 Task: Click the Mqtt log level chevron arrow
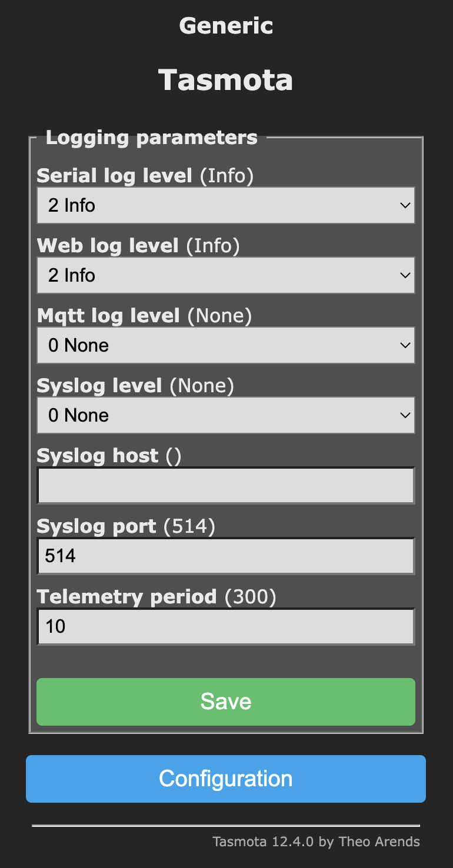pos(405,345)
